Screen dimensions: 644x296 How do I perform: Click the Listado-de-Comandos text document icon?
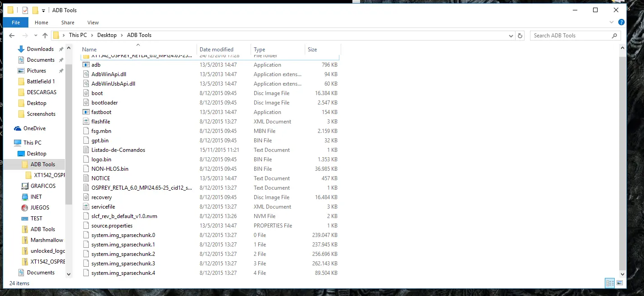(x=87, y=150)
